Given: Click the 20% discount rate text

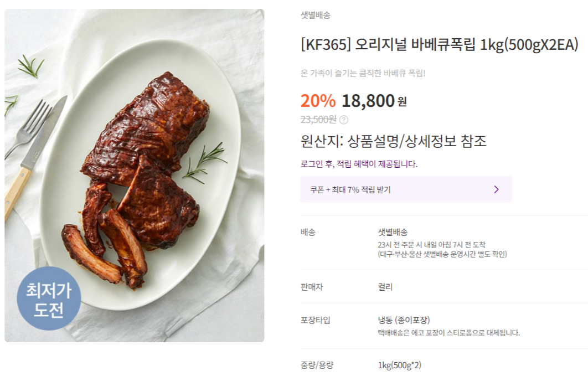Looking at the screenshot, I should pos(318,101).
